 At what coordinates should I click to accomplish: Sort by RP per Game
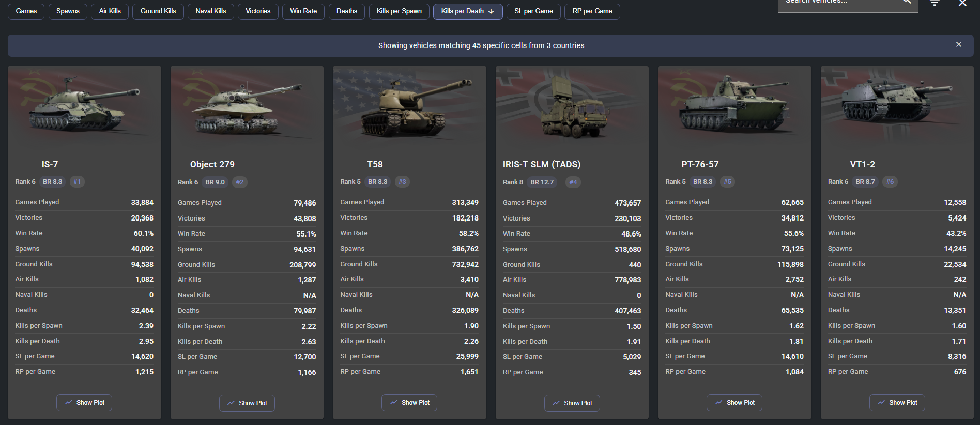(x=592, y=11)
